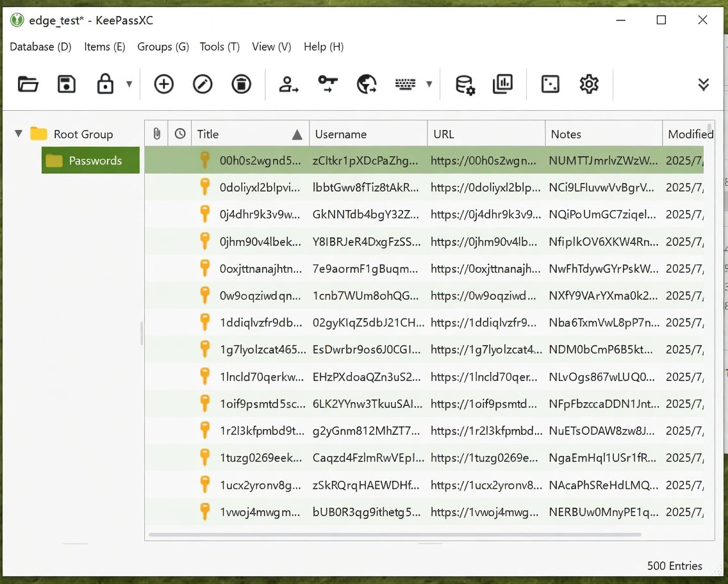Screen dimensions: 728x584
Task: Click the 500 Entries status text
Action: 675,566
